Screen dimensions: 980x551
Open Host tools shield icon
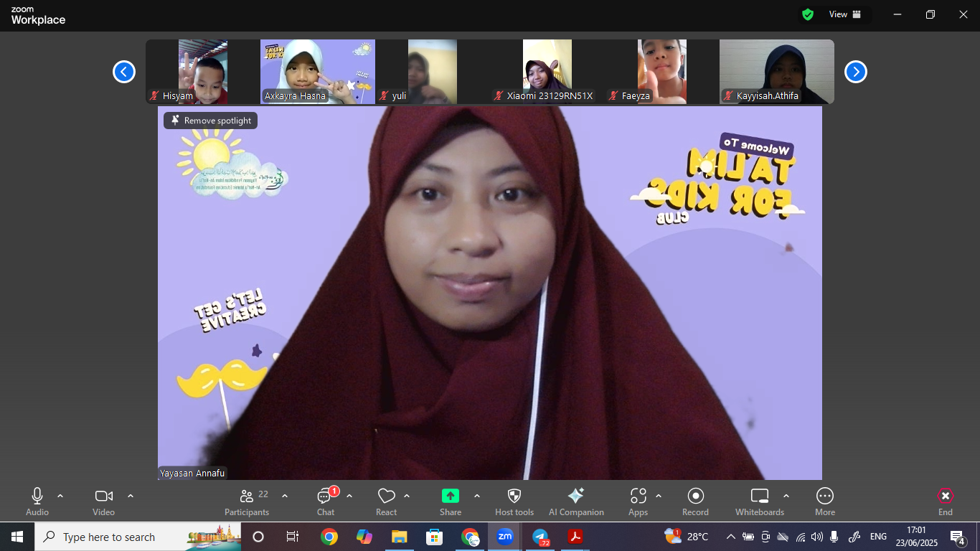point(514,496)
